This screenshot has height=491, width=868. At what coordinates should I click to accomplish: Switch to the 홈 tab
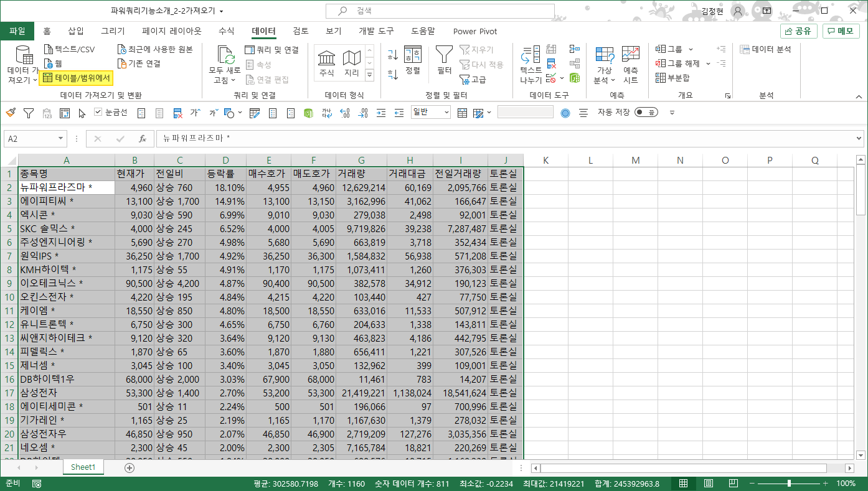[x=47, y=31]
